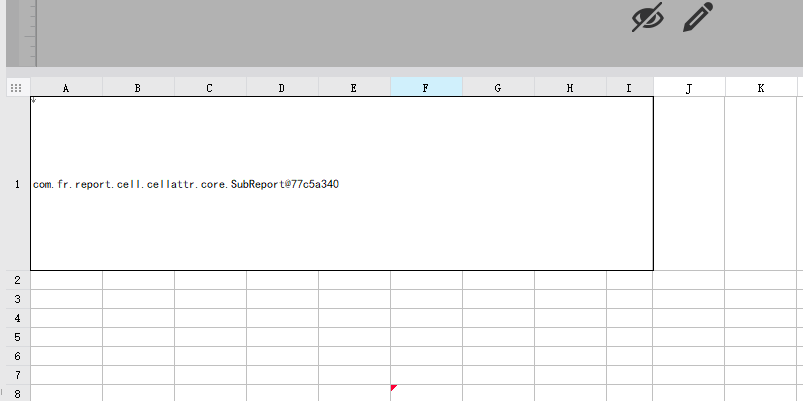The height and width of the screenshot is (401, 803).
Task: Toggle the hidden-eye visibility icon
Action: 647,17
